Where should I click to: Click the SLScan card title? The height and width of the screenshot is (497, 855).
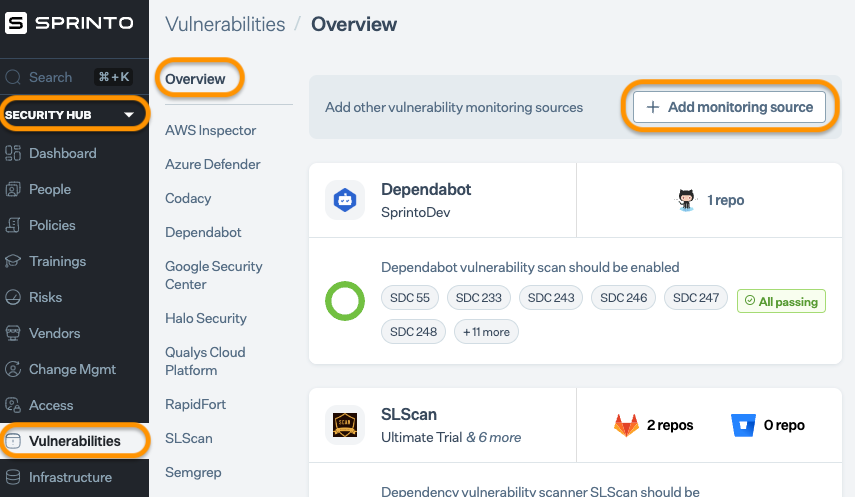coord(409,415)
